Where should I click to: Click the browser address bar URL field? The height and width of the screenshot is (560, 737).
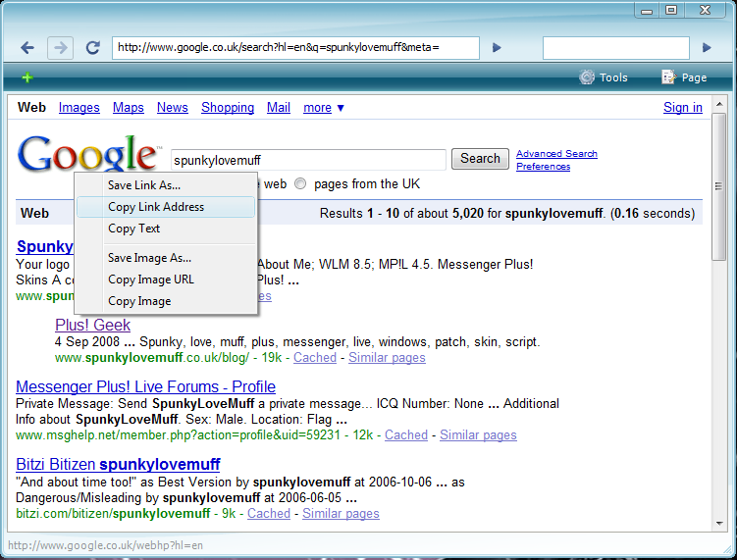click(294, 47)
